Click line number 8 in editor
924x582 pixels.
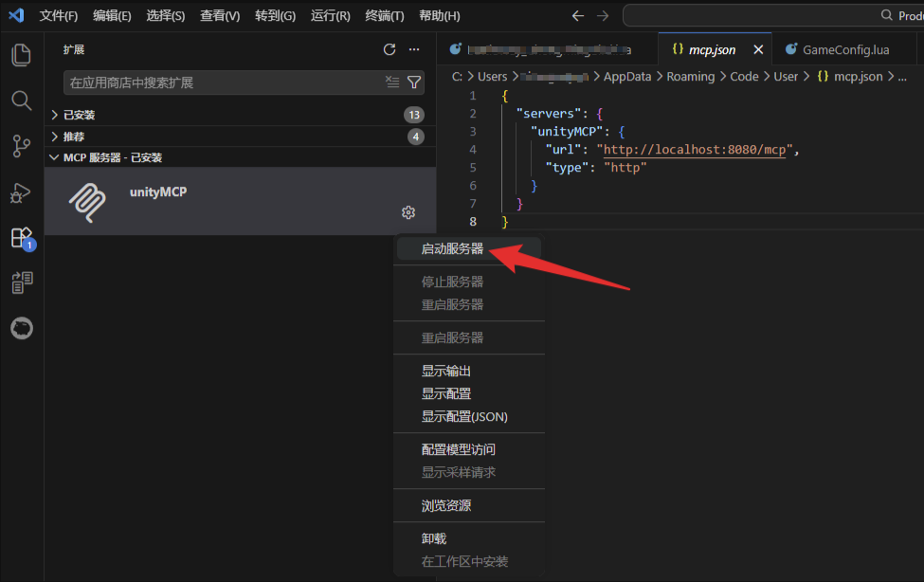coord(473,222)
